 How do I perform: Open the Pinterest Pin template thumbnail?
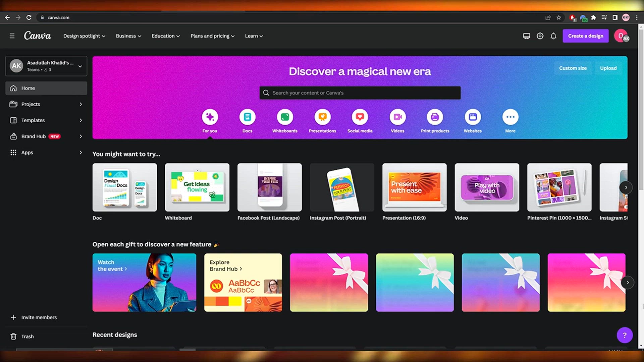point(559,187)
